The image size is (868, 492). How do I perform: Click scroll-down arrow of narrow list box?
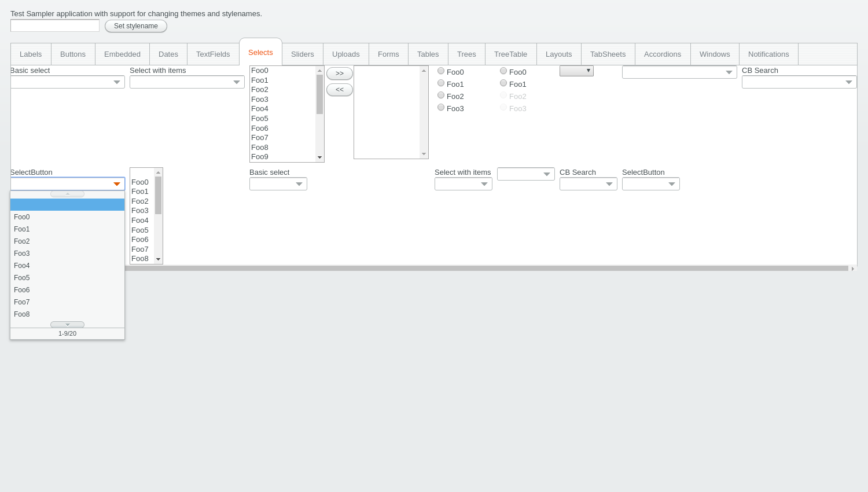pos(158,259)
